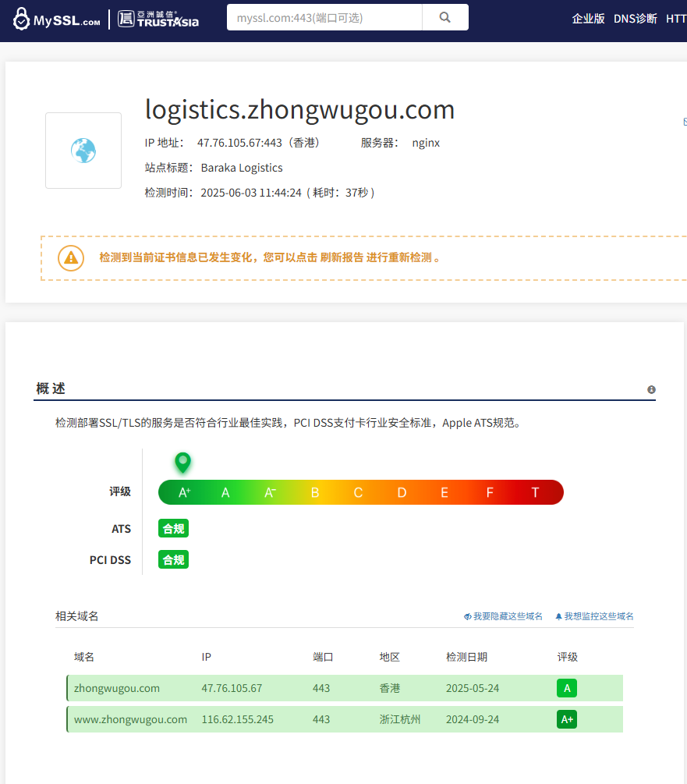The width and height of the screenshot is (687, 784).
Task: Click the 相关域名 section heading
Action: coord(77,616)
